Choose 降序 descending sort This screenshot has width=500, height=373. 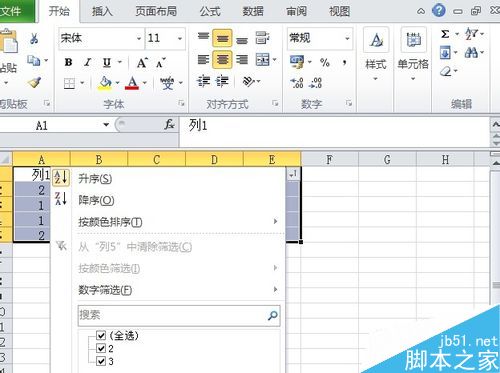[96, 200]
